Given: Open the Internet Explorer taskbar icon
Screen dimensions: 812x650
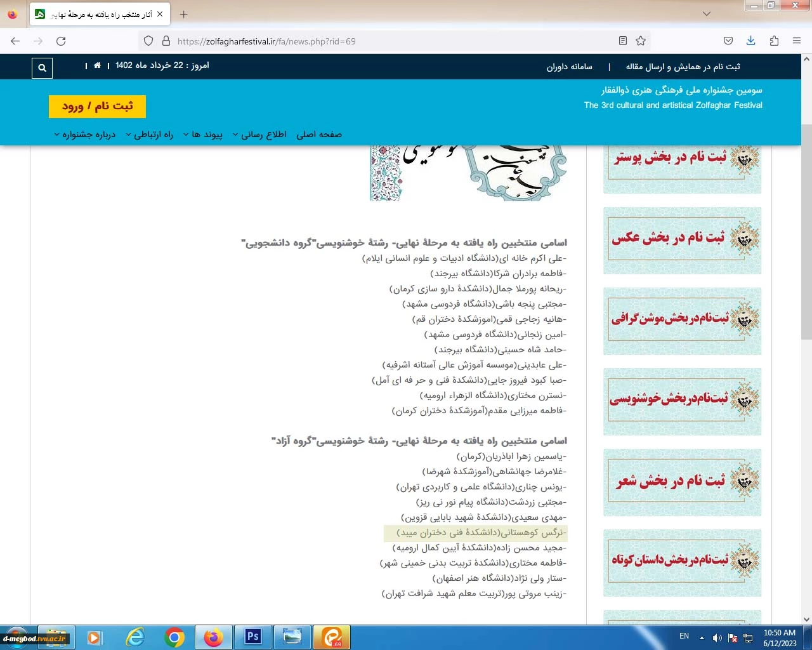Looking at the screenshot, I should (134, 637).
